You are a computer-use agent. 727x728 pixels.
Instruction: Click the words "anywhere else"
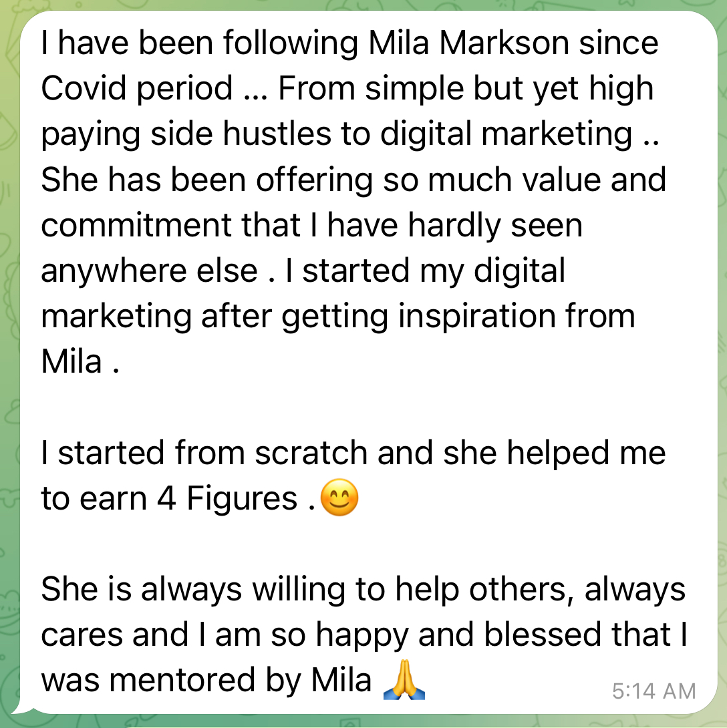point(149,271)
